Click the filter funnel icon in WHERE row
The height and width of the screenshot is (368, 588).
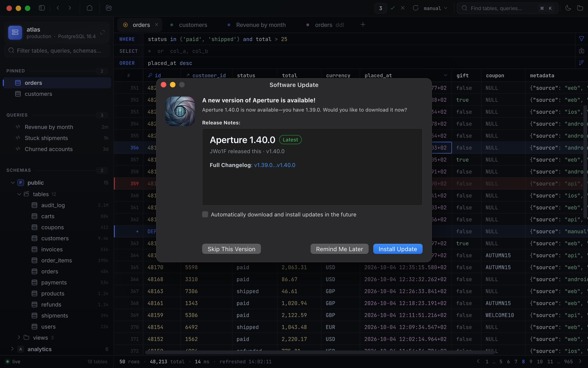coord(581,39)
